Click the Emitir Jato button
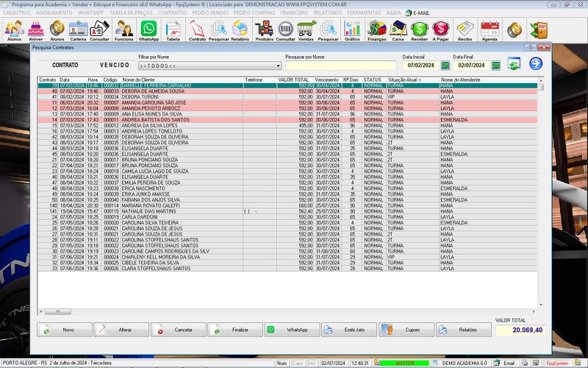The image size is (588, 368). [348, 330]
